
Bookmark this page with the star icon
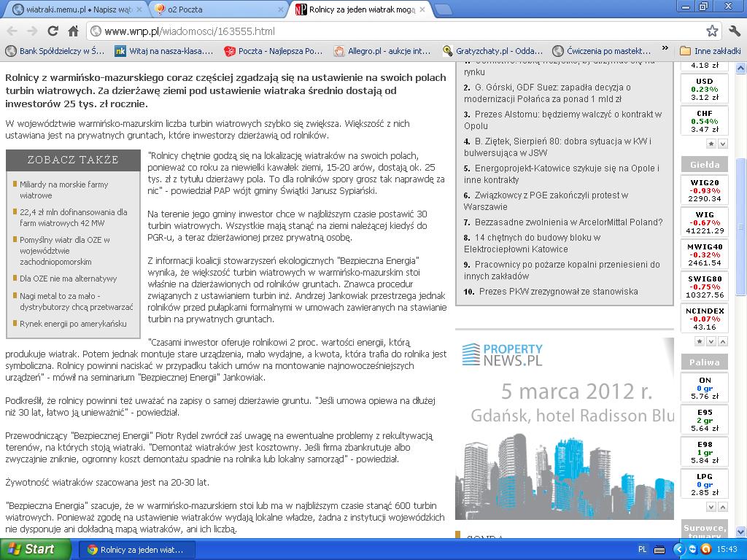point(712,31)
